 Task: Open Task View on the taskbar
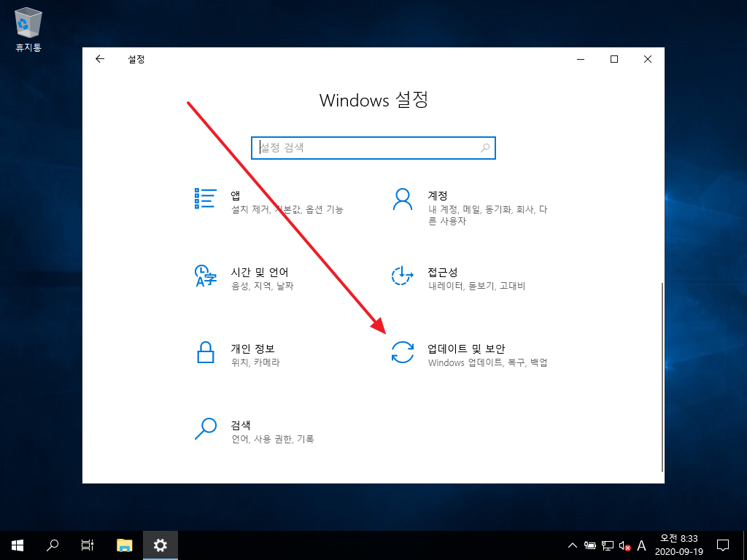pyautogui.click(x=88, y=545)
